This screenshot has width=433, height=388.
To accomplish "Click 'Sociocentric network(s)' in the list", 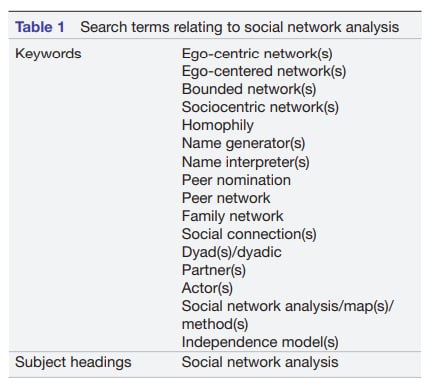I will [x=260, y=107].
